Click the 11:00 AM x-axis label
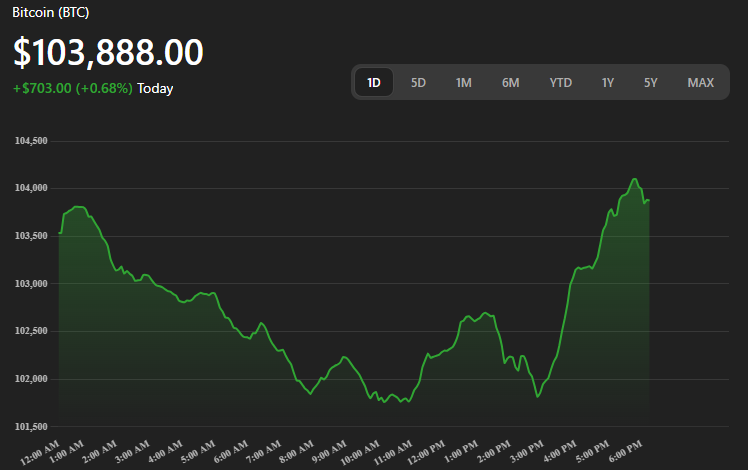Viewport: 748px width, 470px height. (x=393, y=453)
